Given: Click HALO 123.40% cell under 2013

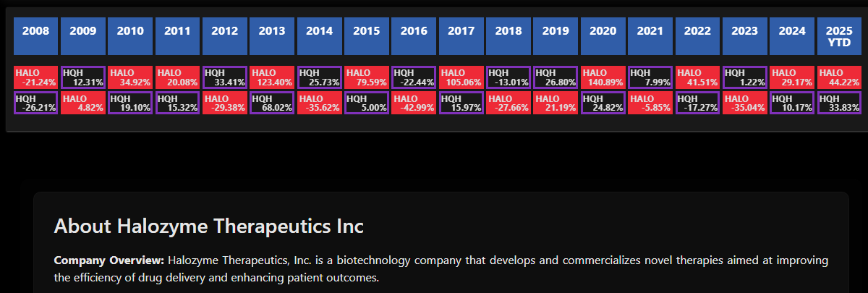Looking at the screenshot, I should 271,77.
